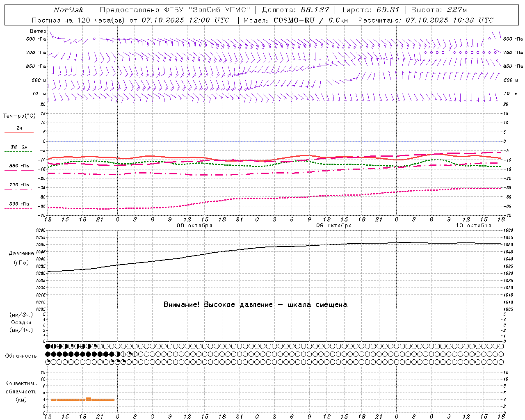Select the (гПа) pressure unit label

point(21,263)
